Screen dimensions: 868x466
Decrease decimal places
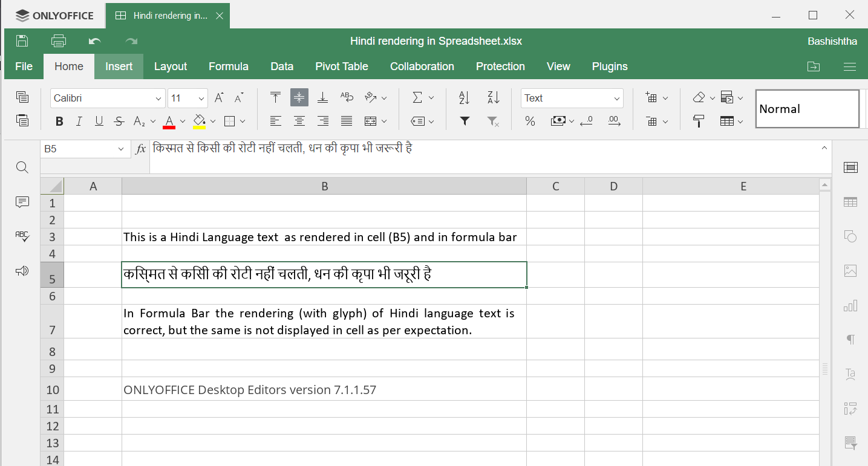click(586, 121)
